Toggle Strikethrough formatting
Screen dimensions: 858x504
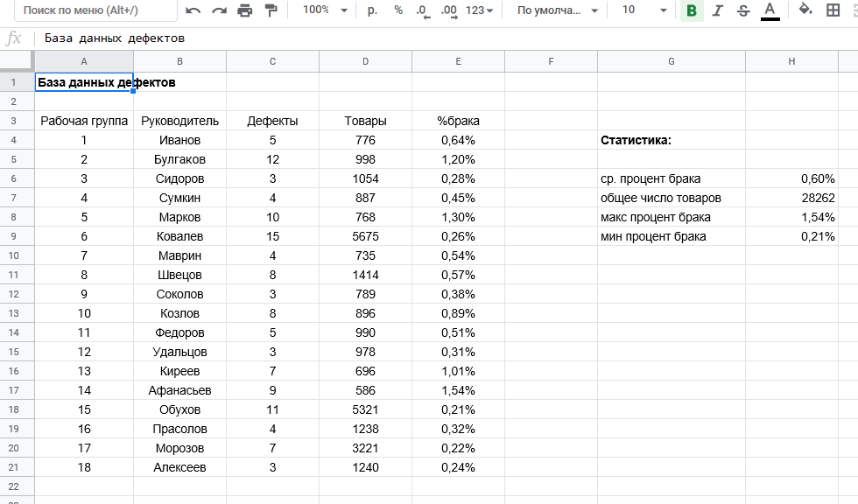[x=743, y=10]
